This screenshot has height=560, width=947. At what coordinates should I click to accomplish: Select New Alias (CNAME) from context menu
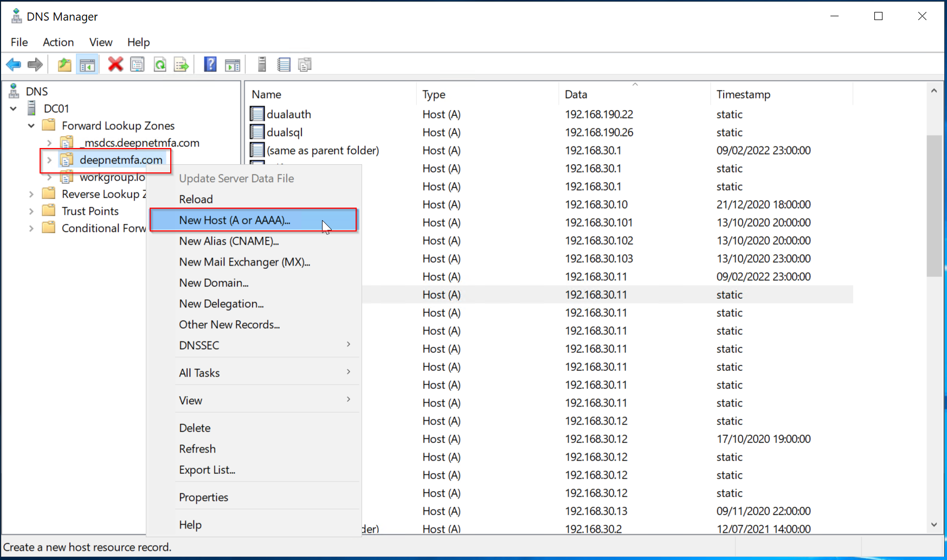(x=229, y=241)
